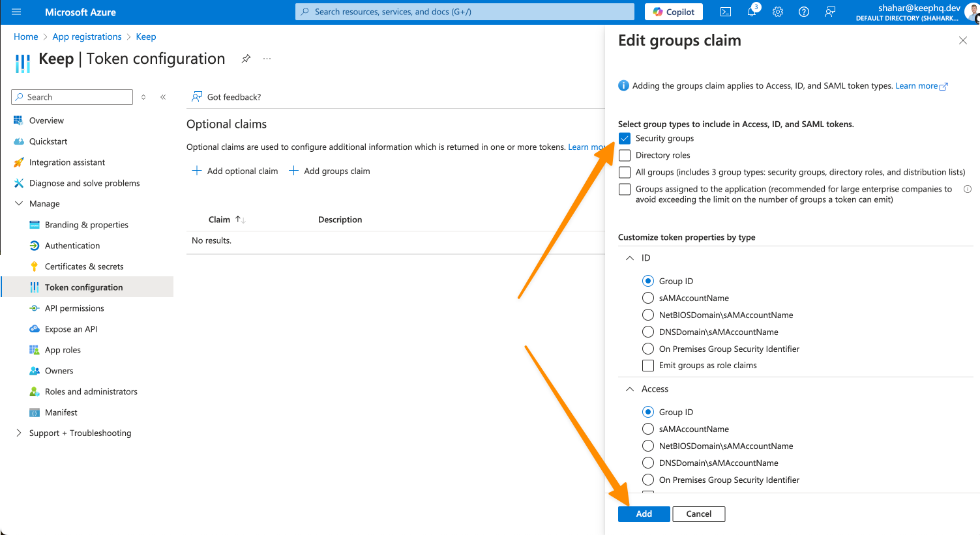
Task: Check the Directory roles checkbox
Action: (x=625, y=155)
